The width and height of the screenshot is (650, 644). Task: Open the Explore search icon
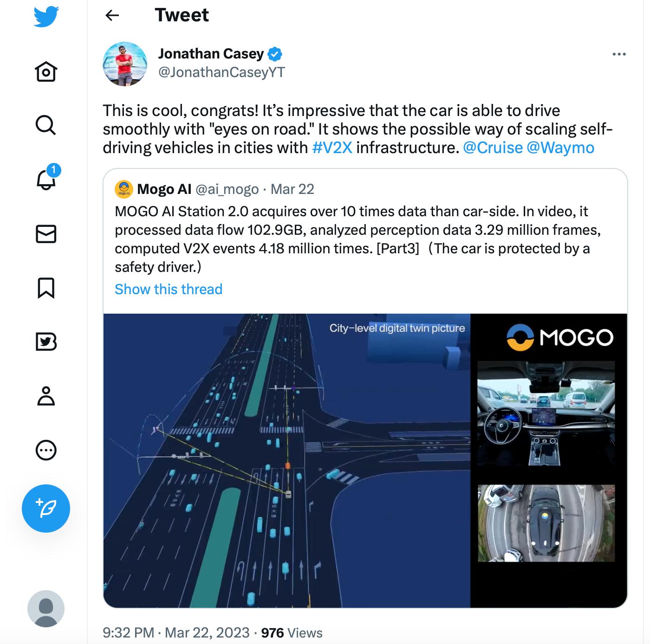(x=46, y=125)
